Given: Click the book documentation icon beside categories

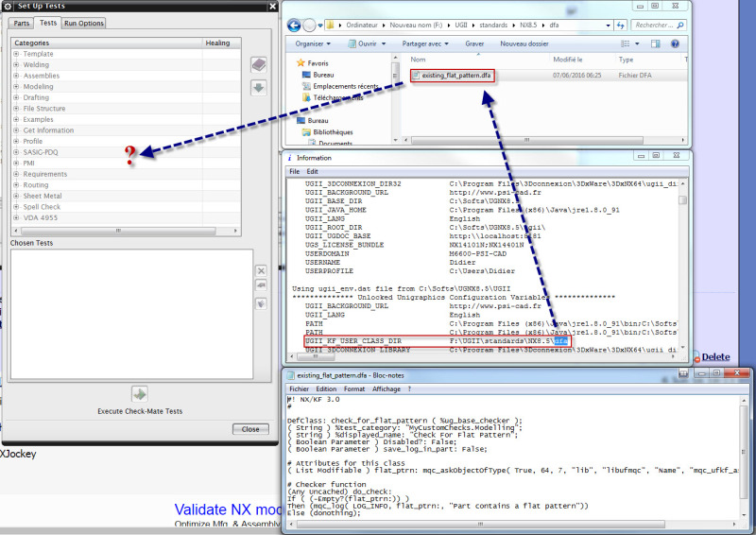Looking at the screenshot, I should 259,64.
